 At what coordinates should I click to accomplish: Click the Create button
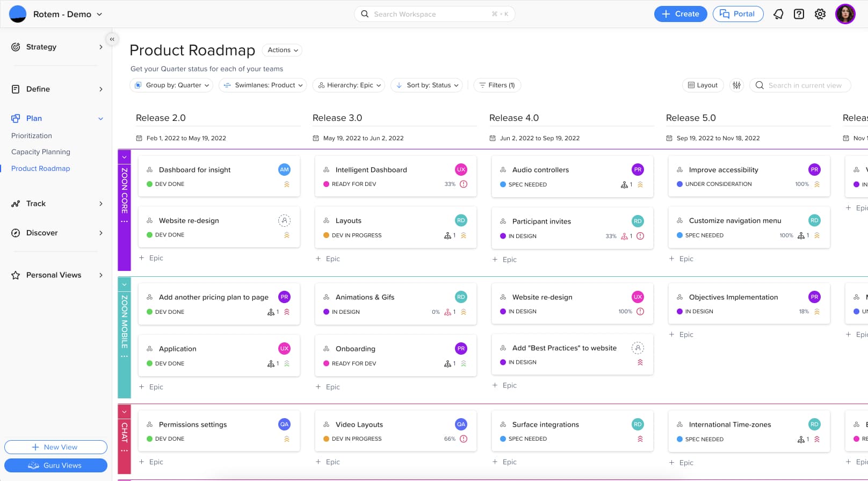pyautogui.click(x=680, y=14)
